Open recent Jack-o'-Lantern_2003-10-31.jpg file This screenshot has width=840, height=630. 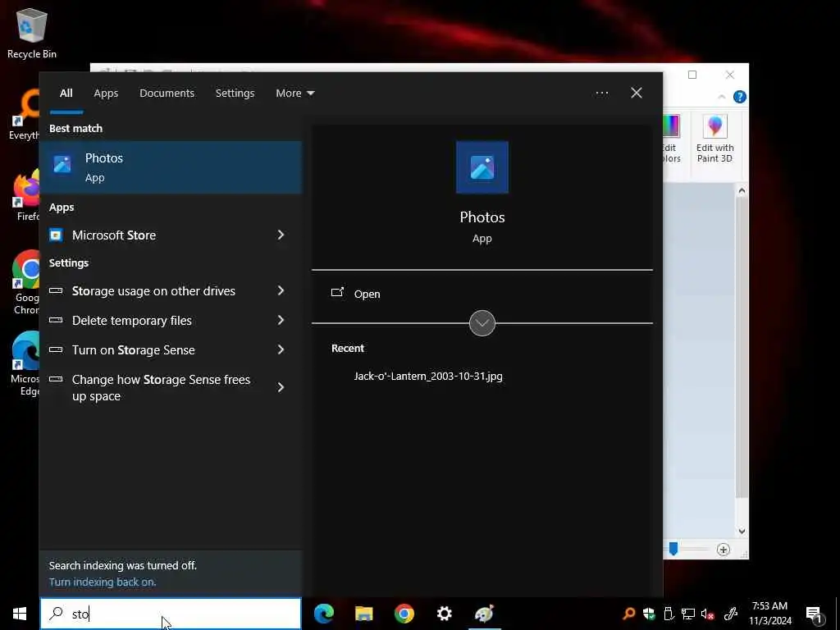coord(428,376)
